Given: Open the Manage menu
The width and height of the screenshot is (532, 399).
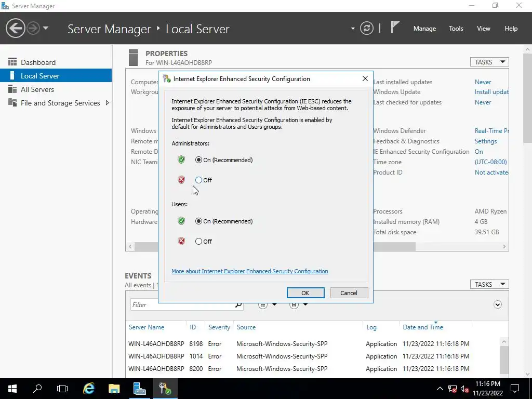Looking at the screenshot, I should 424,29.
